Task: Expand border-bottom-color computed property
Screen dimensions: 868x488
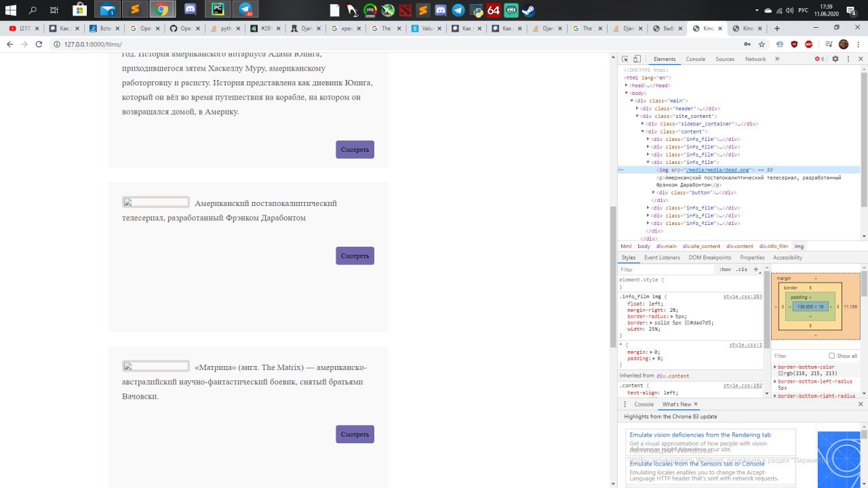Action: click(775, 367)
